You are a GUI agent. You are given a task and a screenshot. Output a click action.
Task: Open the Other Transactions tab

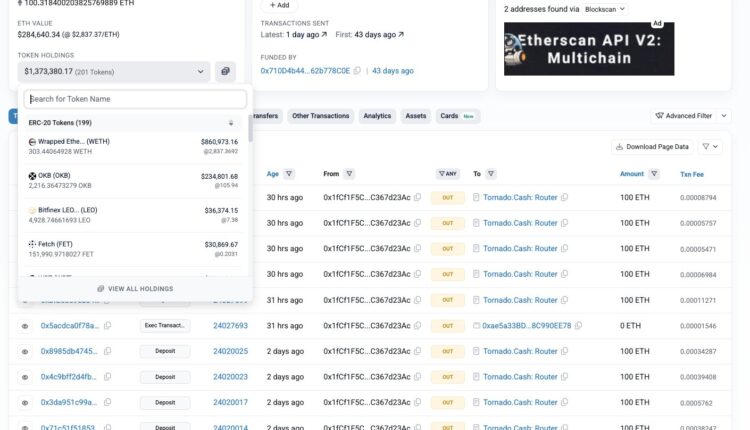point(320,116)
